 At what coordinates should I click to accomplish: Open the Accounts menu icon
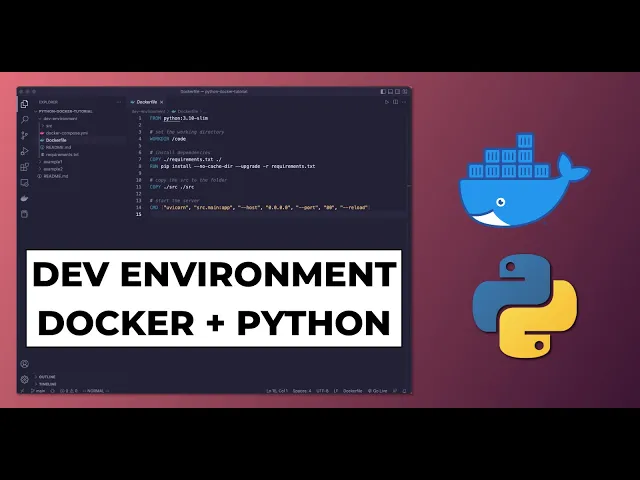pyautogui.click(x=24, y=364)
